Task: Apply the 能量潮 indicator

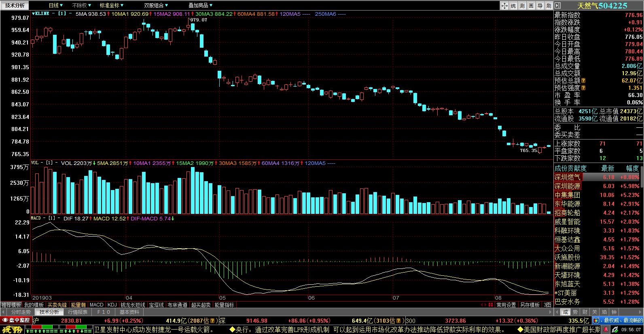Action: click(x=78, y=305)
